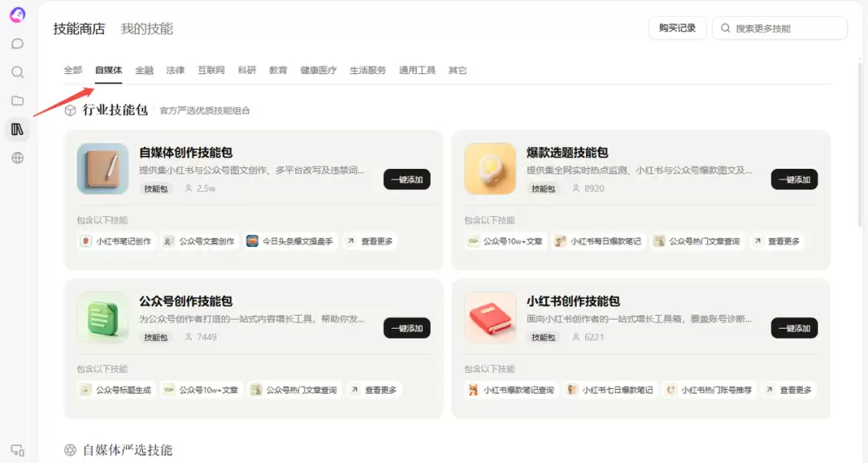Click the 小红书创作技能包 red book icon
The width and height of the screenshot is (868, 463).
pos(490,318)
